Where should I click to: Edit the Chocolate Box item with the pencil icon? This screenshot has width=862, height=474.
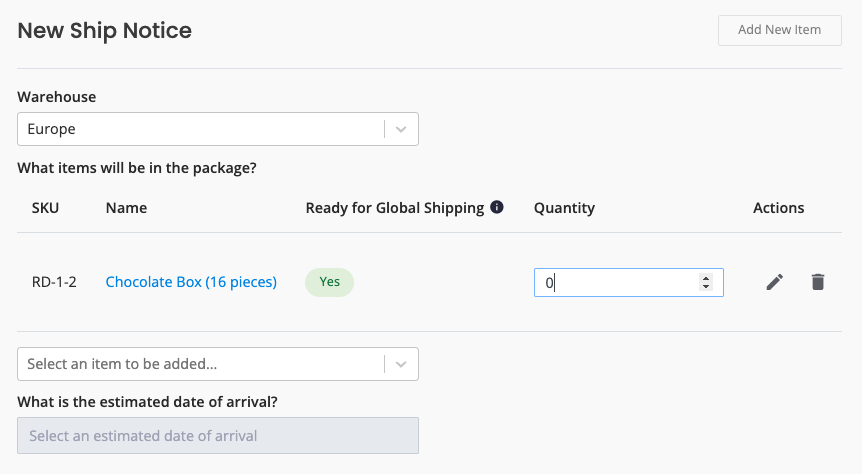pyautogui.click(x=775, y=282)
